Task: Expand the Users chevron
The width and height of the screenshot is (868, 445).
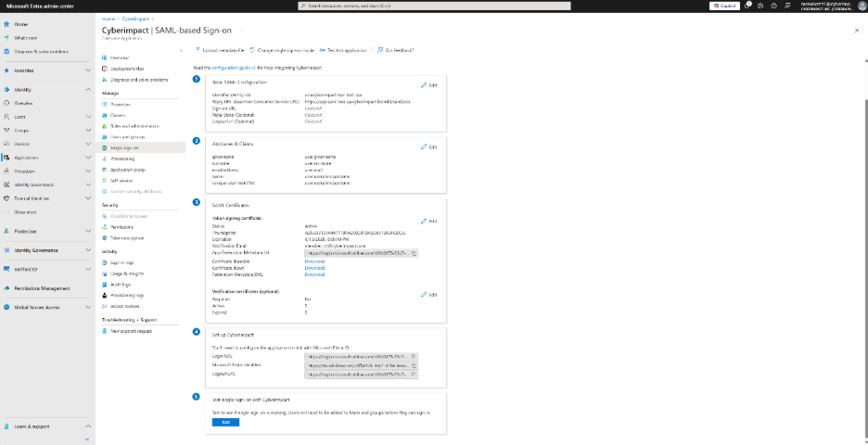Action: [88, 117]
